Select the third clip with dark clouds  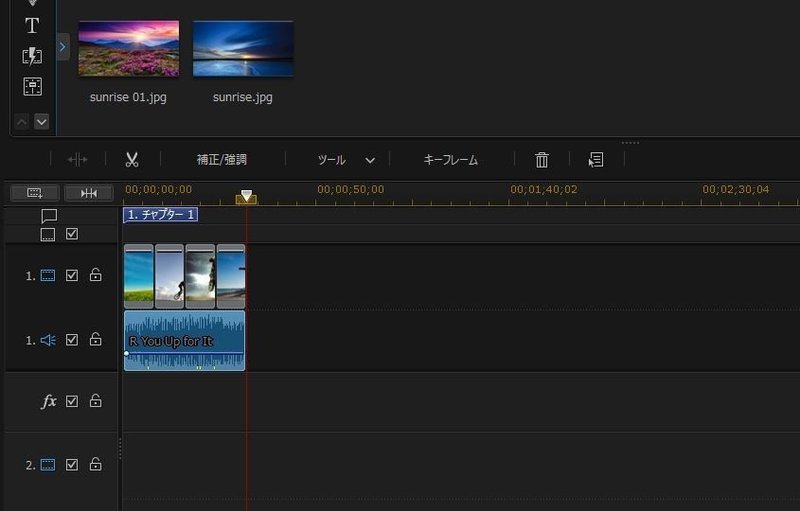click(x=200, y=276)
